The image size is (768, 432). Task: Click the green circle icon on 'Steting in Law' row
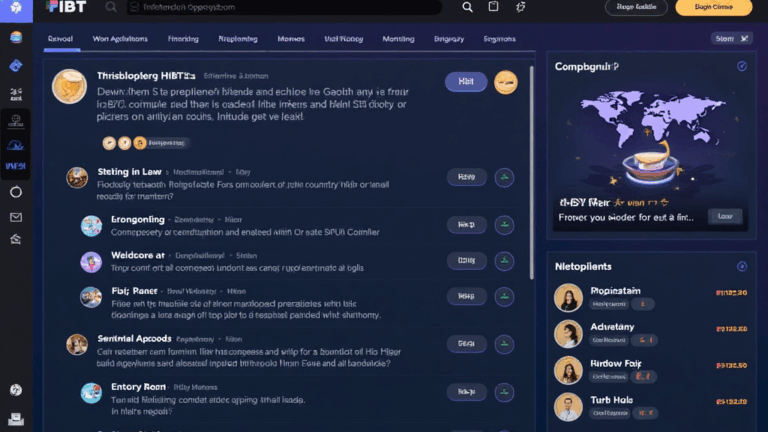[x=504, y=177]
